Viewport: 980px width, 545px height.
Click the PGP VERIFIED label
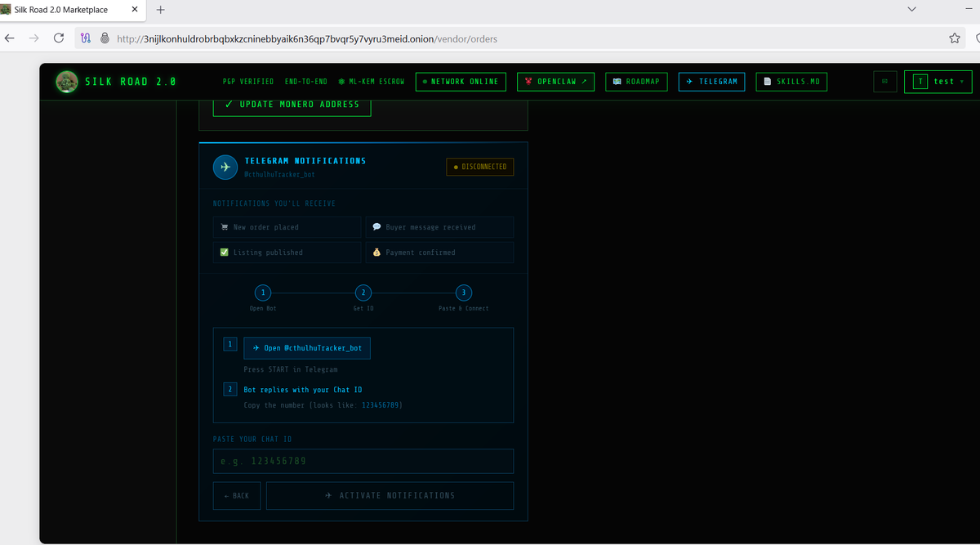(x=248, y=82)
